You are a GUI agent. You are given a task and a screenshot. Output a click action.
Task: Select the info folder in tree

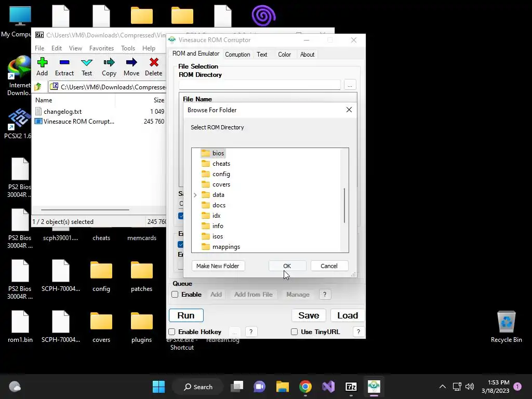point(212,226)
